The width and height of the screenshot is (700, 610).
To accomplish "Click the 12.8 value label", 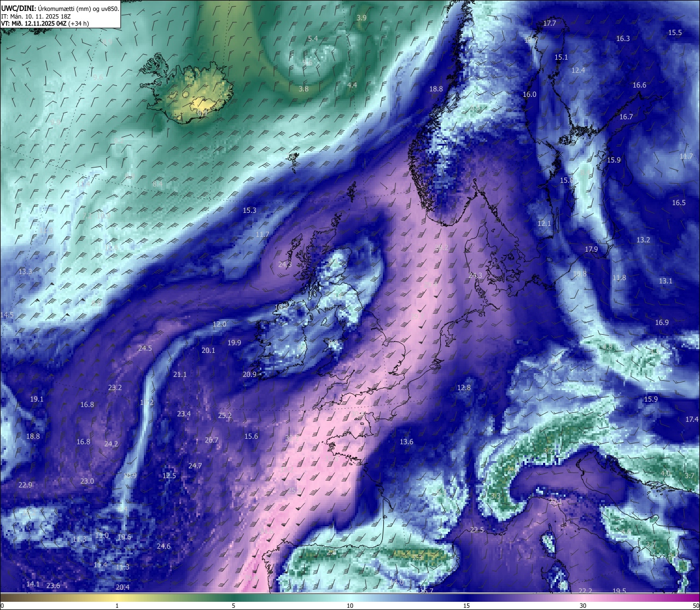I will (464, 387).
